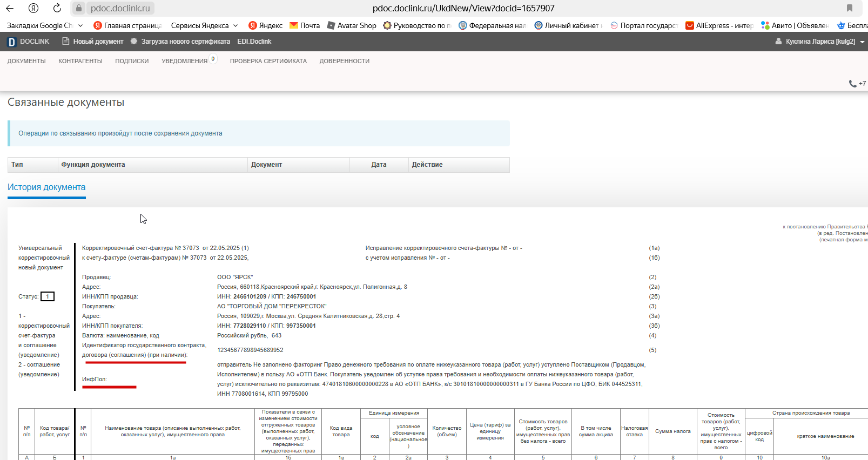This screenshot has width=868, height=460.
Task: Go back using the browser back arrow
Action: (10, 8)
